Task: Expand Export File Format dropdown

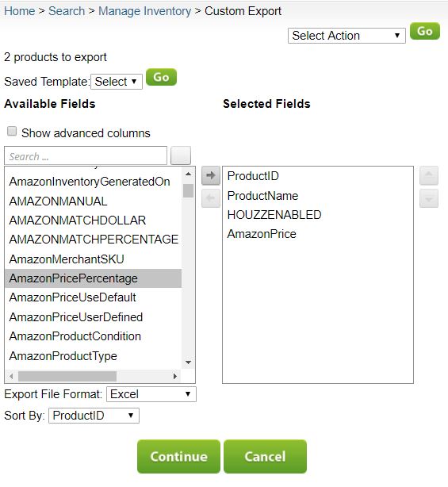Action: pos(151,394)
